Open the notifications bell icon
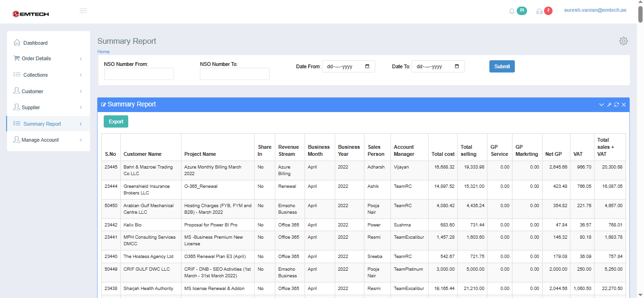The image size is (644, 298). (512, 11)
